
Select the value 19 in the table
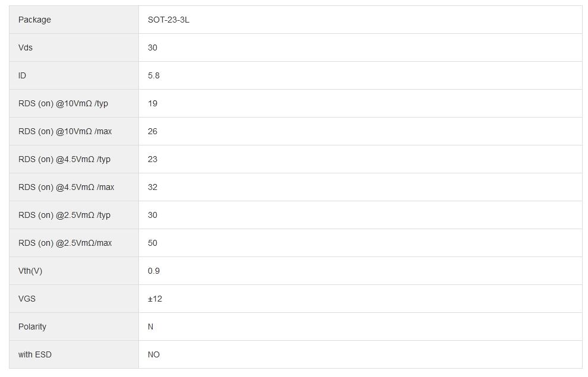click(x=153, y=103)
